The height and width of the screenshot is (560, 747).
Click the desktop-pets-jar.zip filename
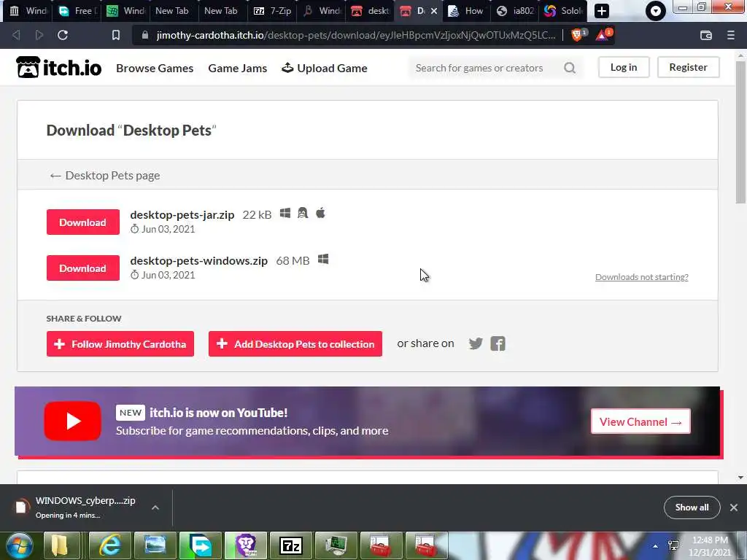point(182,215)
